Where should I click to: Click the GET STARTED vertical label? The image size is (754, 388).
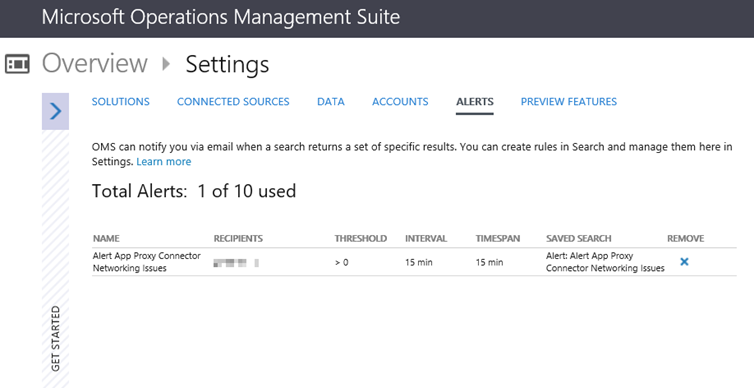56,338
